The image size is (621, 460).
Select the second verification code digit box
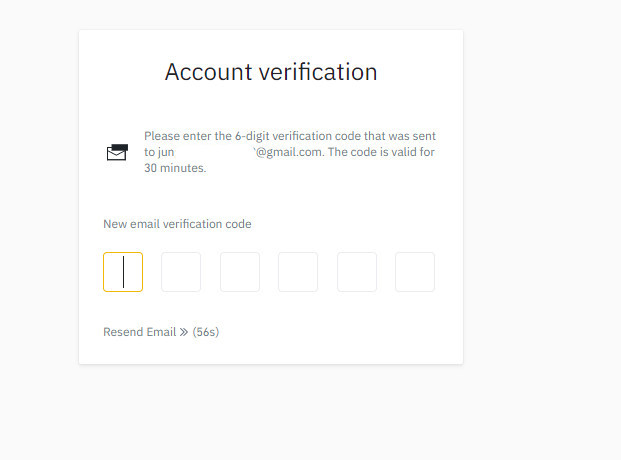pyautogui.click(x=181, y=272)
